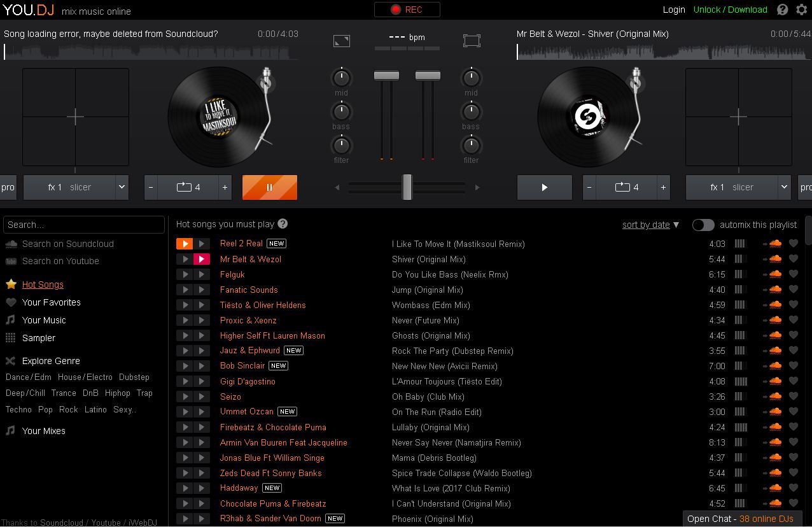The height and width of the screenshot is (527, 812).
Task: Favorite the Jauz & Ephwurd track heart
Action: [793, 350]
